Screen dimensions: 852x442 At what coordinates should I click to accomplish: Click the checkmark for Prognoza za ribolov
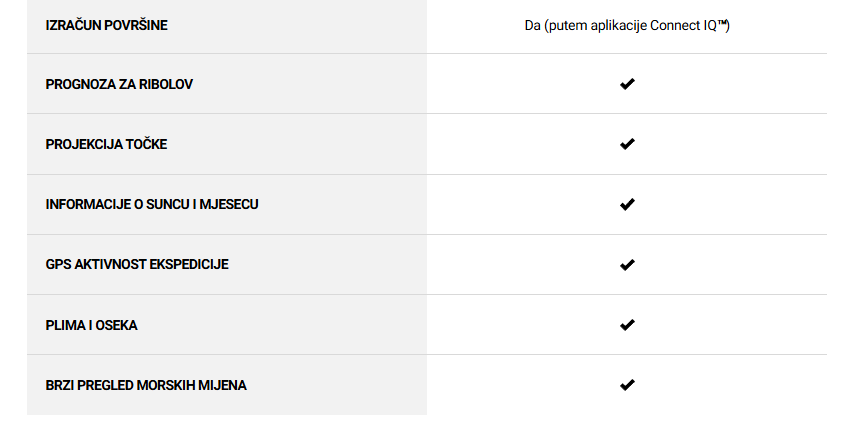tap(627, 84)
